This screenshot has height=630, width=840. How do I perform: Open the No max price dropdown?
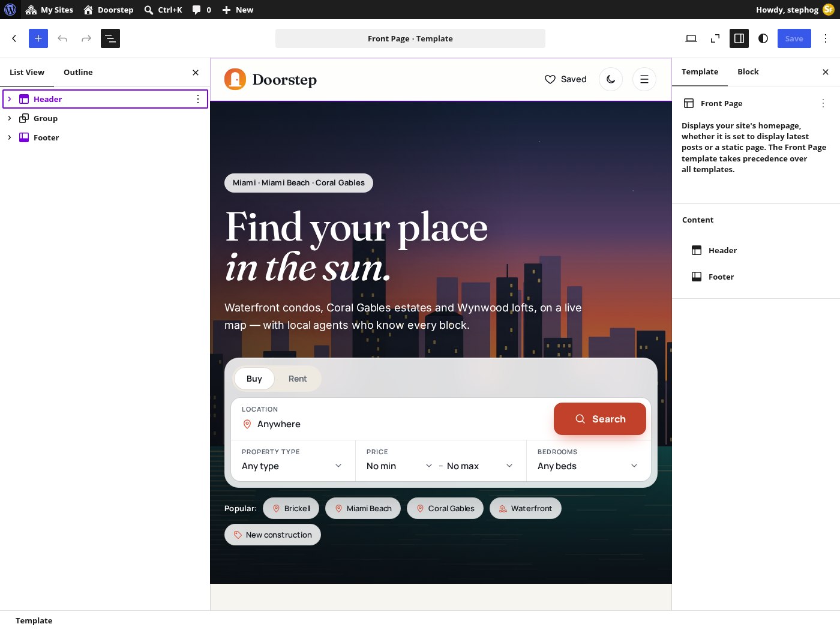coord(480,466)
